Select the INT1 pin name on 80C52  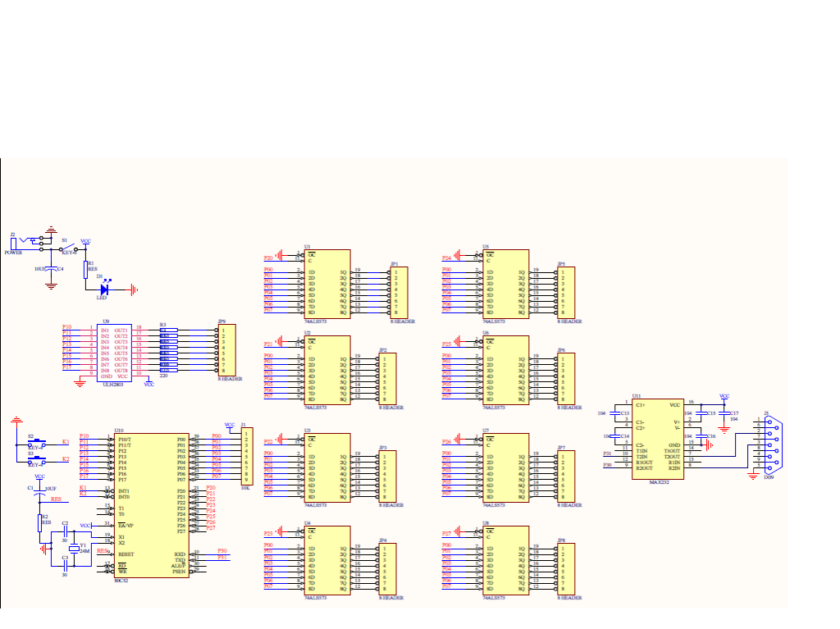click(x=124, y=491)
